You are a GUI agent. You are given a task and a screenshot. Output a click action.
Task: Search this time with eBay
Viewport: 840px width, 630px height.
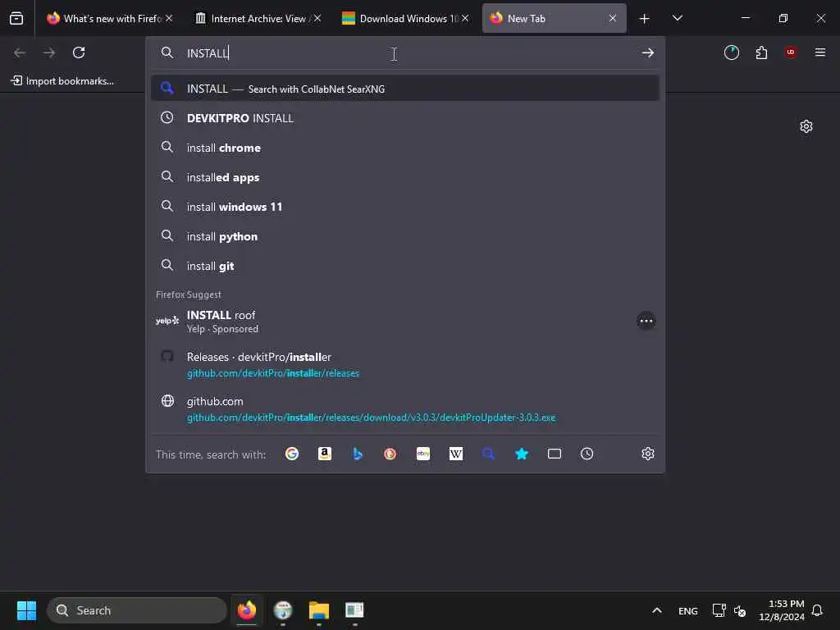[423, 454]
